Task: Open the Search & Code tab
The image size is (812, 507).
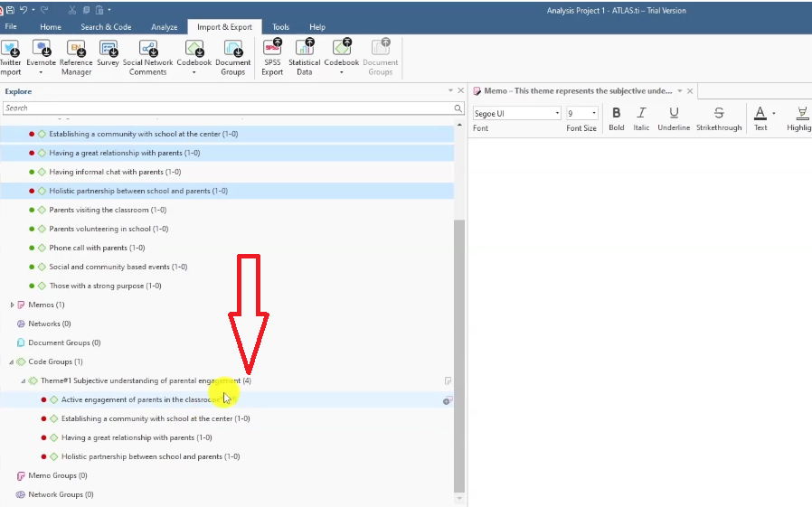Action: [106, 27]
